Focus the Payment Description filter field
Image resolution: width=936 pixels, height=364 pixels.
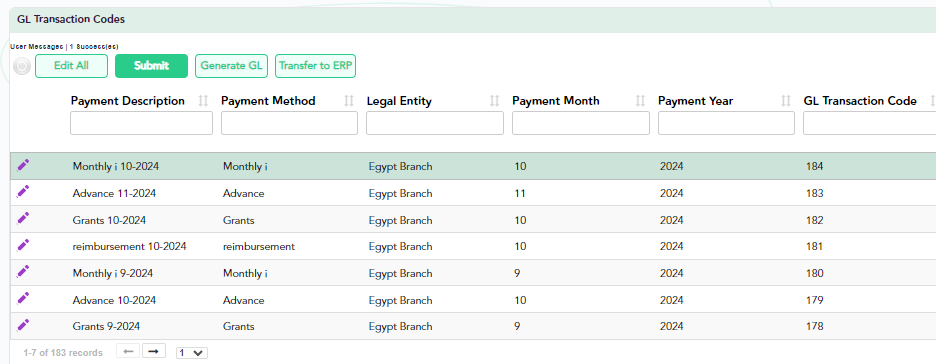(141, 123)
